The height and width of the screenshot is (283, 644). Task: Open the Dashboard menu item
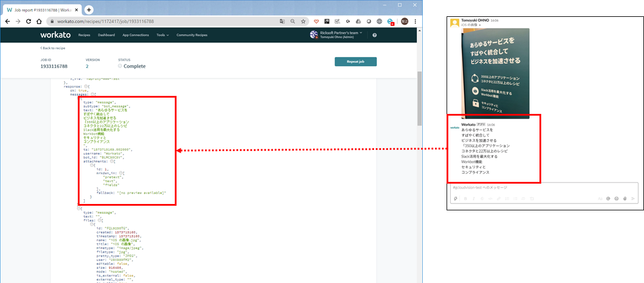[x=106, y=35]
